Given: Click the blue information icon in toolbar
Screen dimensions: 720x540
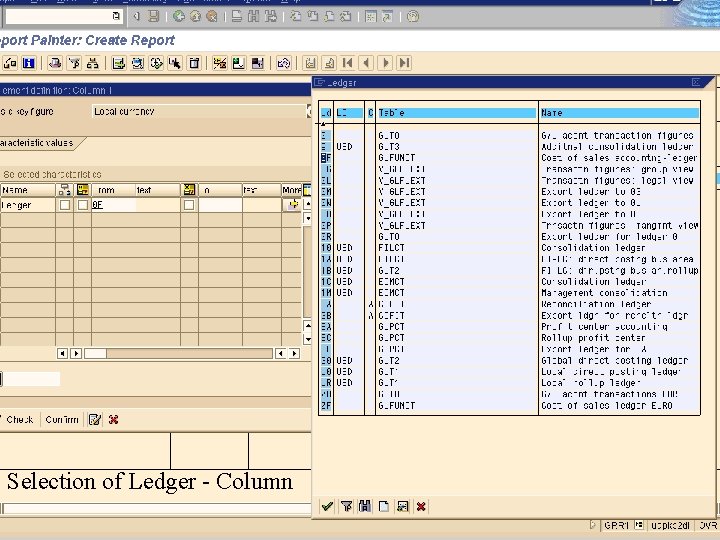Looking at the screenshot, I should coord(29,63).
